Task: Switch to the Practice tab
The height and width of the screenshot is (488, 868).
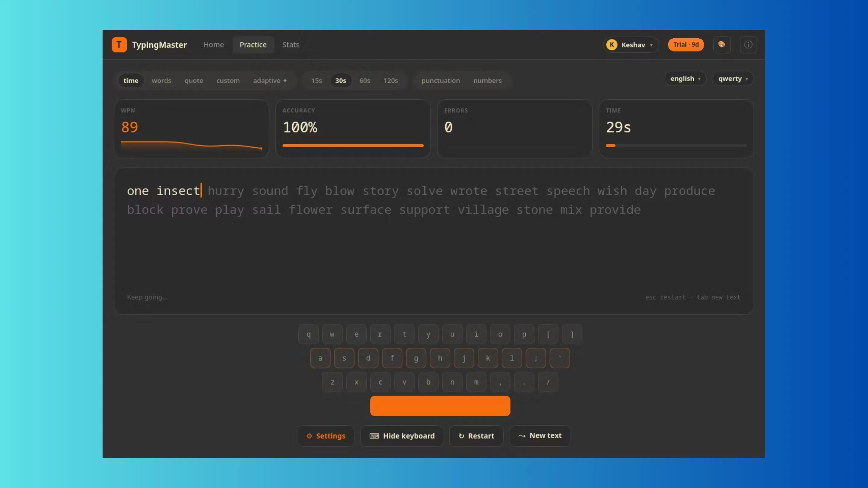Action: coord(253,45)
